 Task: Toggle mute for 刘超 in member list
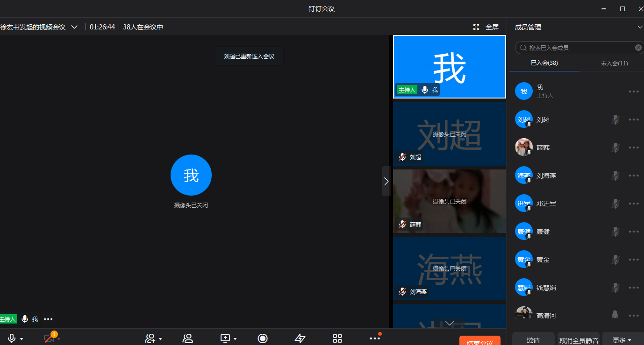tap(615, 120)
